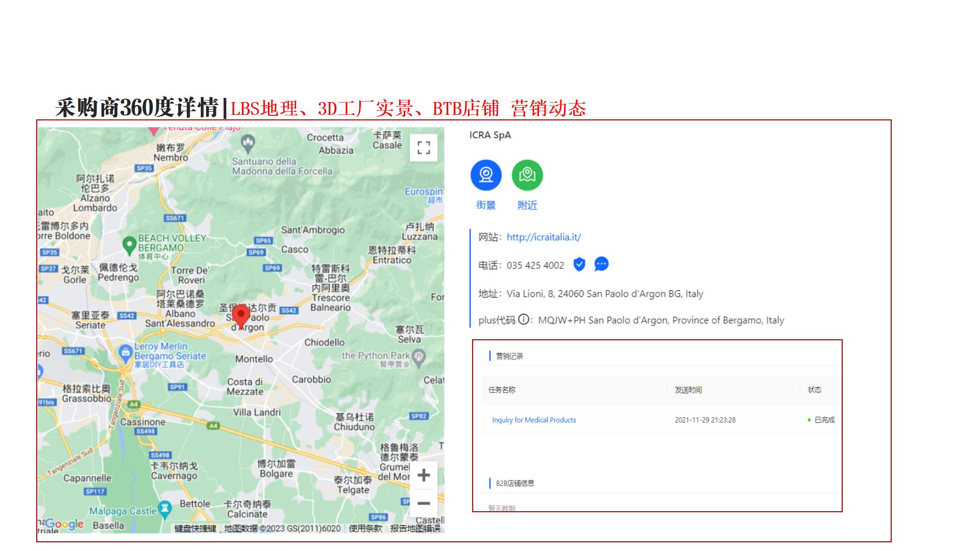Click the Sant'Ambrogio label on map
980x551 pixels.
coord(313,230)
